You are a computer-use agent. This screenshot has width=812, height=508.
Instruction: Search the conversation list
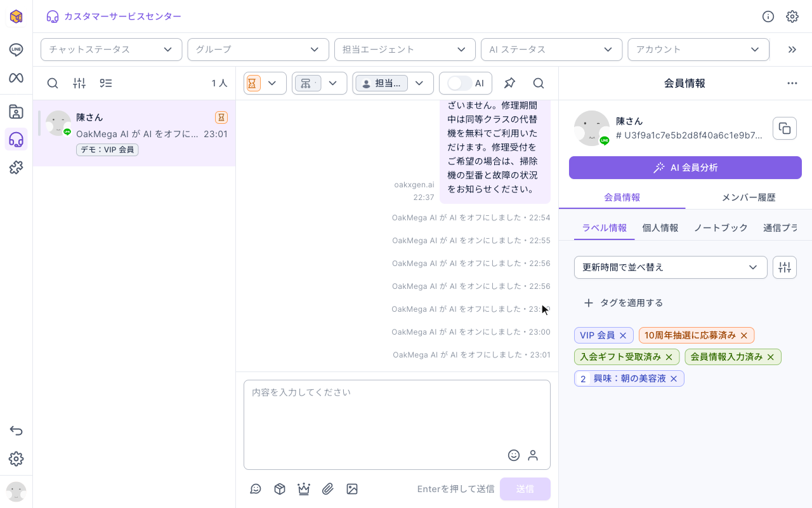coord(53,83)
